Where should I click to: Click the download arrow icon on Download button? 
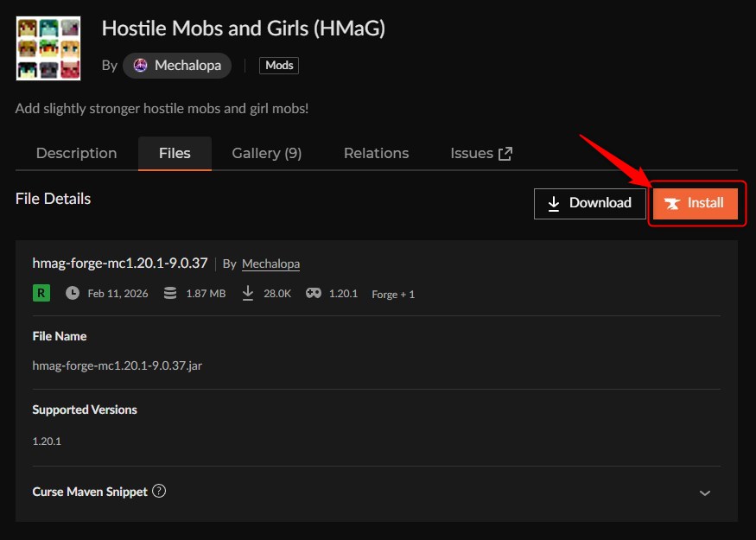click(556, 203)
